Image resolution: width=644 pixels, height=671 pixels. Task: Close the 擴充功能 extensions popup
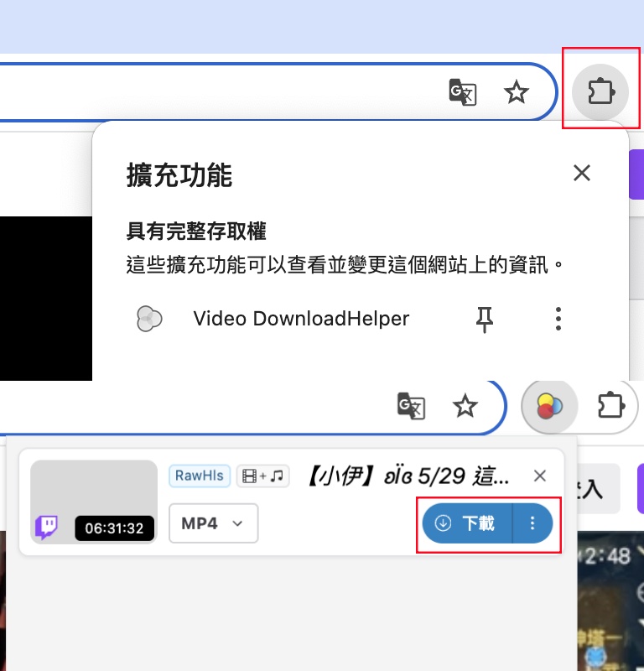point(581,174)
